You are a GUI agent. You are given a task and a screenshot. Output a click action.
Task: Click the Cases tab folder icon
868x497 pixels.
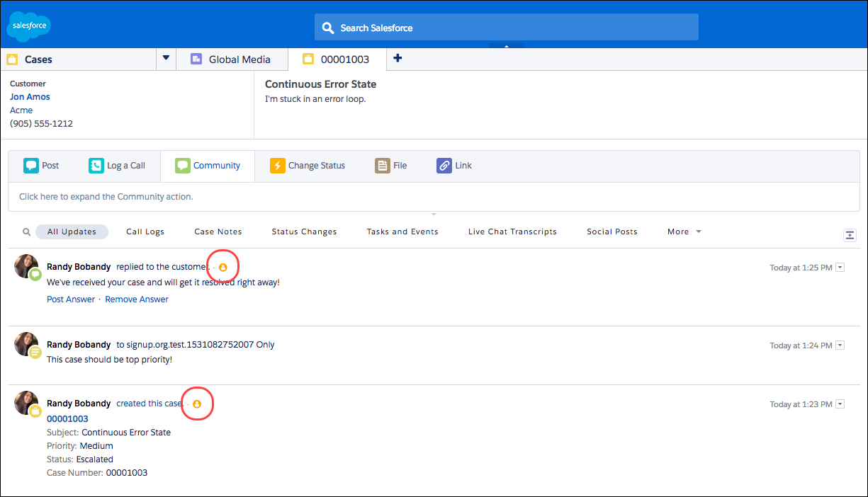tap(12, 59)
